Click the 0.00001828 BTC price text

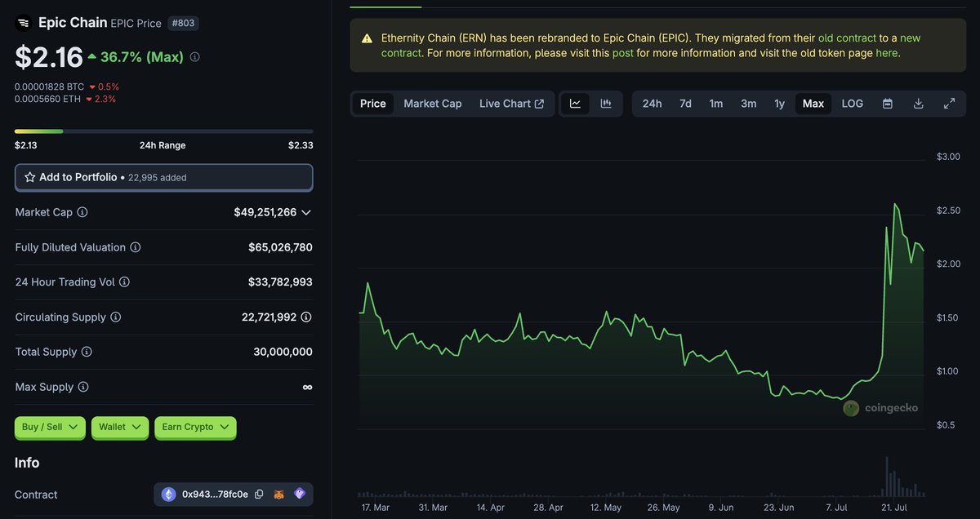(x=49, y=86)
